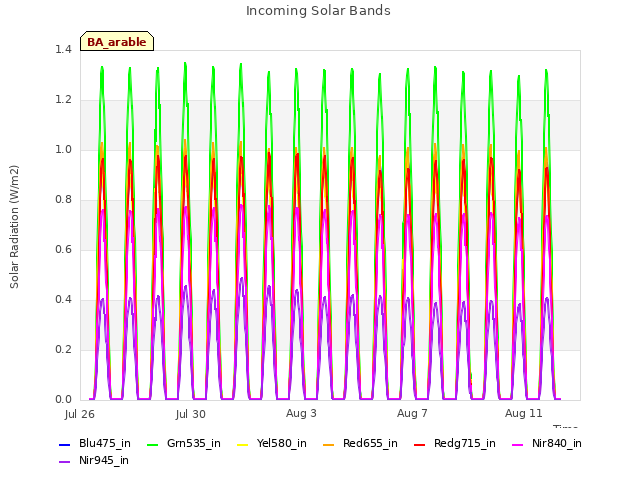The width and height of the screenshot is (640, 480).
Task: Click the Jul 30 x-axis tick label
Action: point(191,414)
